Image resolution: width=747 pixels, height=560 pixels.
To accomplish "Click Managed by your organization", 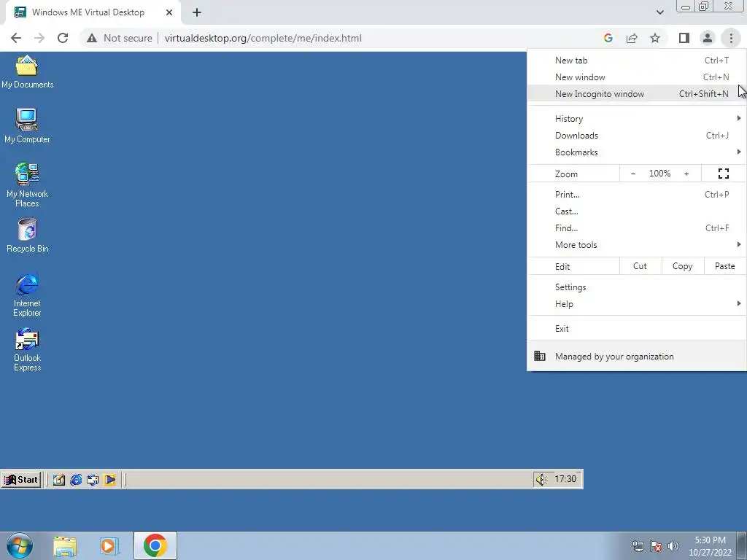I will [636, 356].
